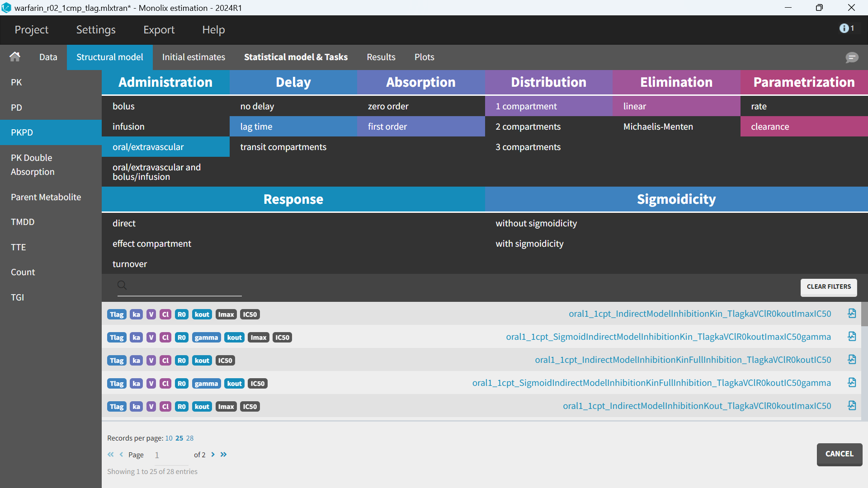Choose Michaelis-Menten elimination filter
The image size is (868, 488).
(x=658, y=127)
